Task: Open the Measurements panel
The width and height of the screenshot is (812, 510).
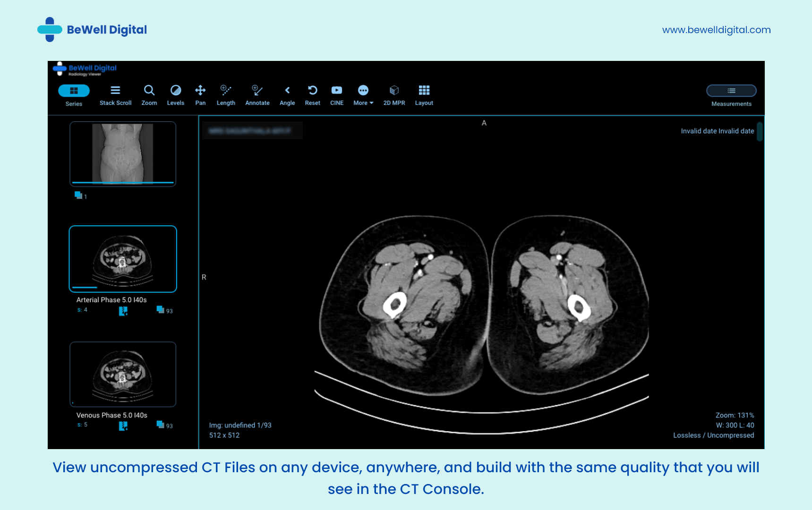Action: tap(731, 91)
